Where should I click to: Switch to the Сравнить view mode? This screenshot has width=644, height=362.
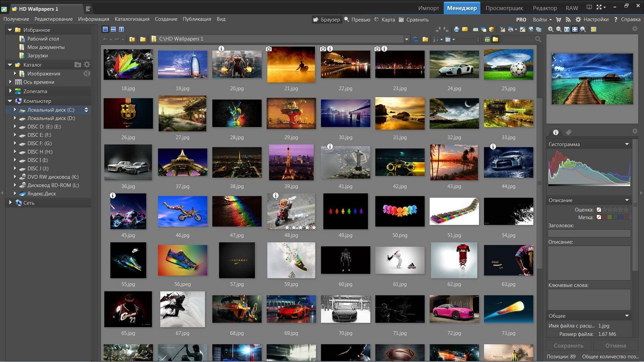point(414,19)
